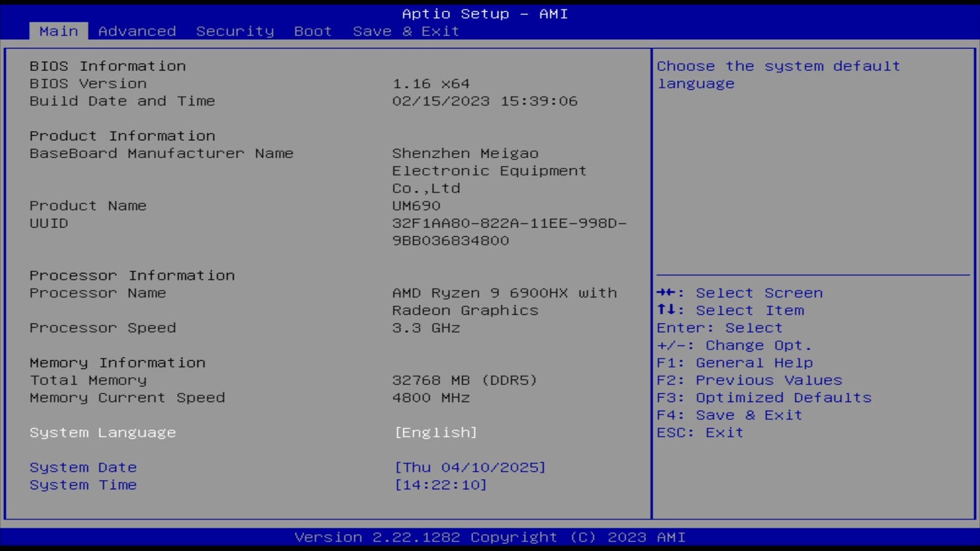Click the BaseBoard Manufacturer Name label
Viewport: 980px width, 551px height.
coord(161,154)
